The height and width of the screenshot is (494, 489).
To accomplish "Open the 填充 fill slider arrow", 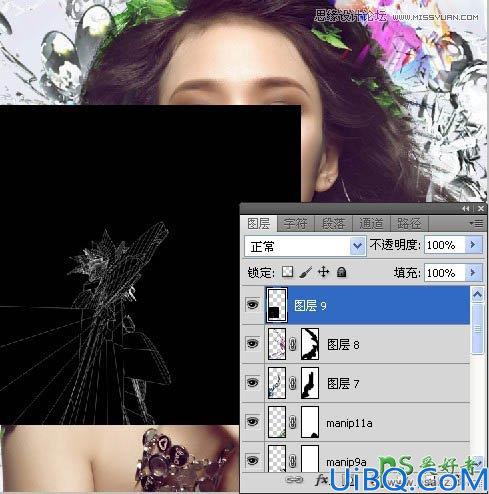I will click(473, 273).
